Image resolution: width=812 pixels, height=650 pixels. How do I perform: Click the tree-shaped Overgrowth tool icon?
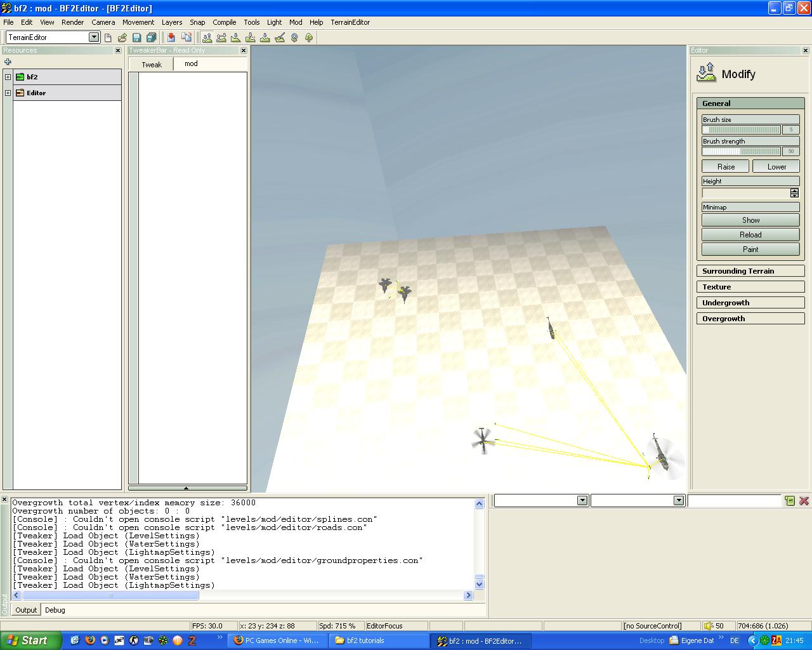pyautogui.click(x=309, y=37)
